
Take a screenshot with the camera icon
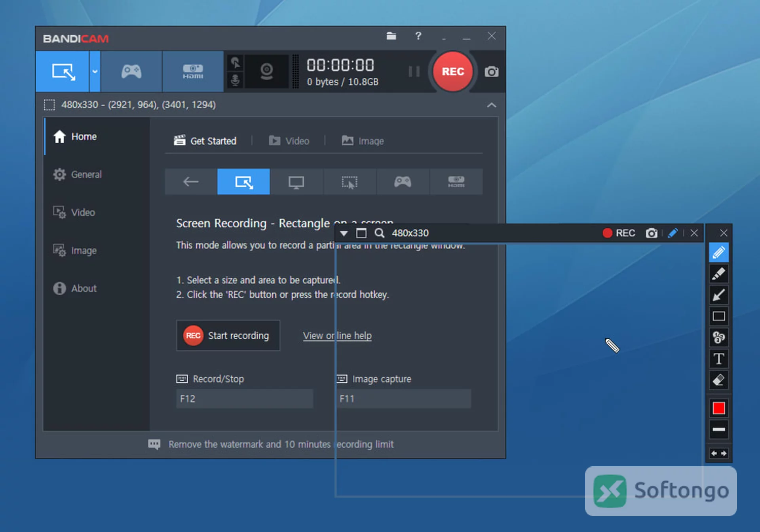coord(491,72)
